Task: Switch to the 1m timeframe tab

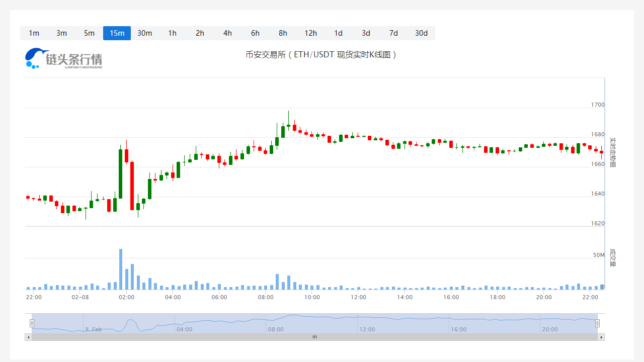Action: point(34,33)
